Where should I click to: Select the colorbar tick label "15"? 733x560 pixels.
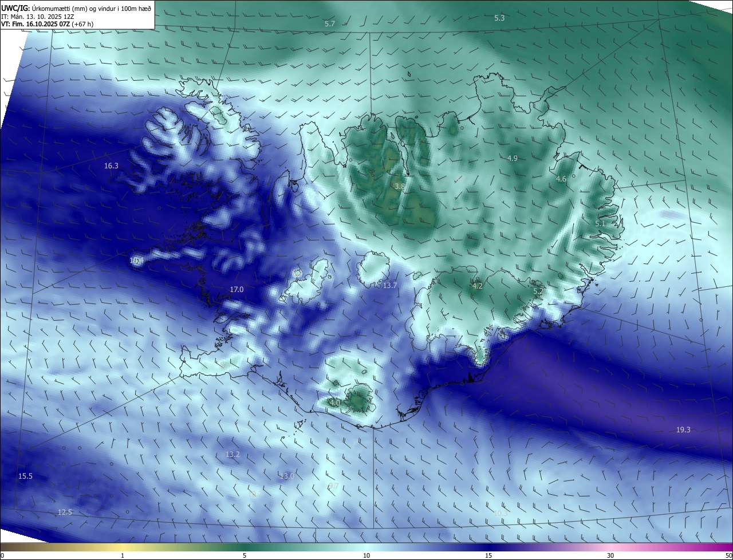(x=488, y=555)
